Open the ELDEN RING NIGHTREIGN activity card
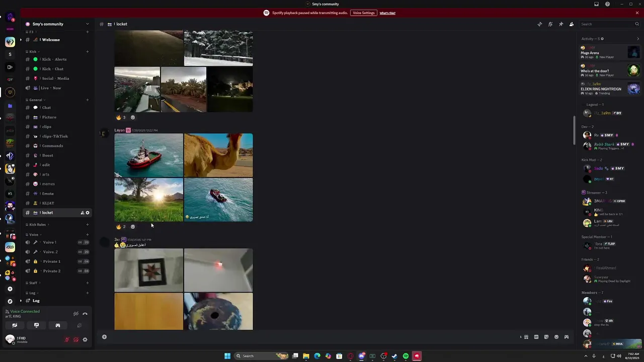 610,88
